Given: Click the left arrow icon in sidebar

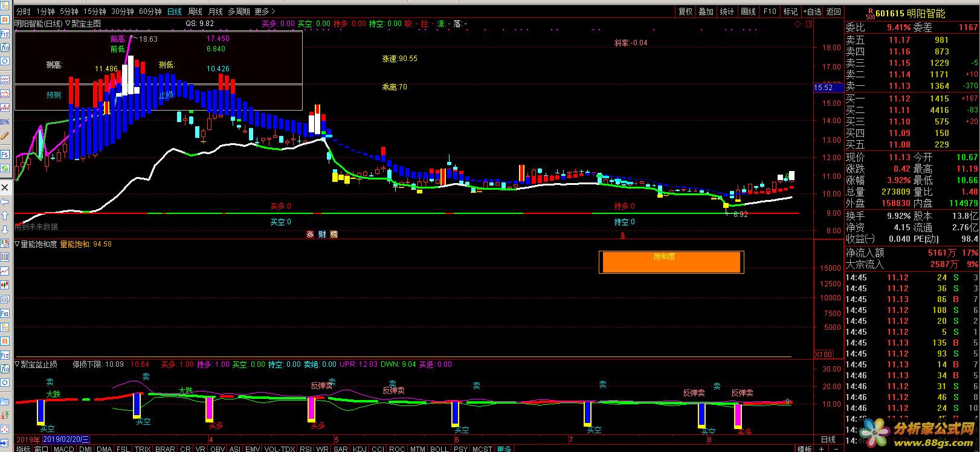Looking at the screenshot, I should click(5, 202).
